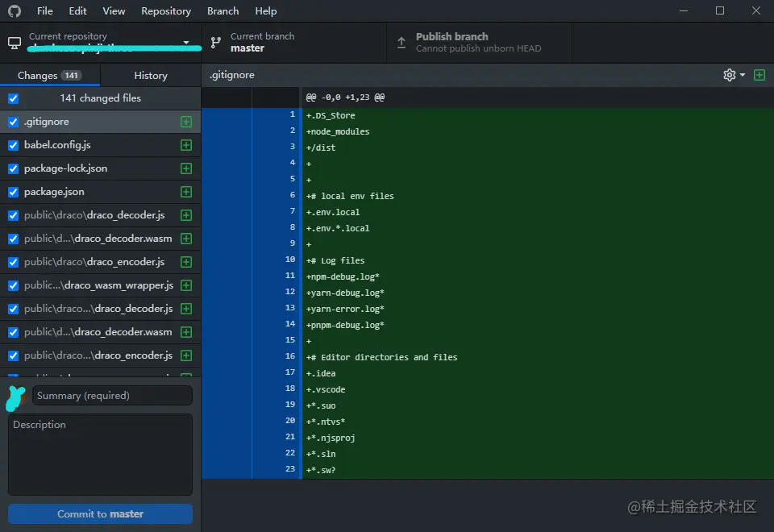Uncheck the babel.config.js checkbox

(14, 145)
